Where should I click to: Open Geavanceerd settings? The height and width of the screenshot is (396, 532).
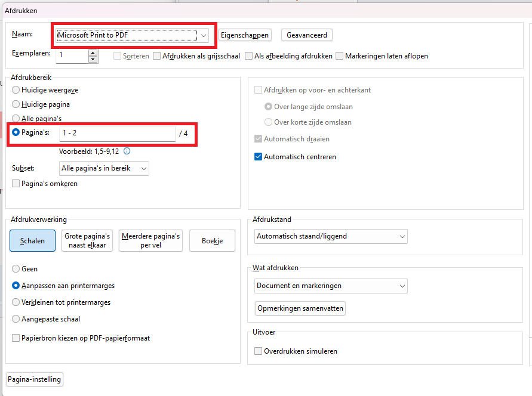coord(307,35)
